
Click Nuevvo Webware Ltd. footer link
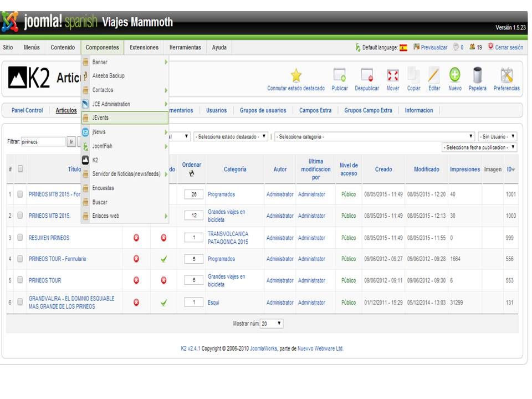point(320,349)
